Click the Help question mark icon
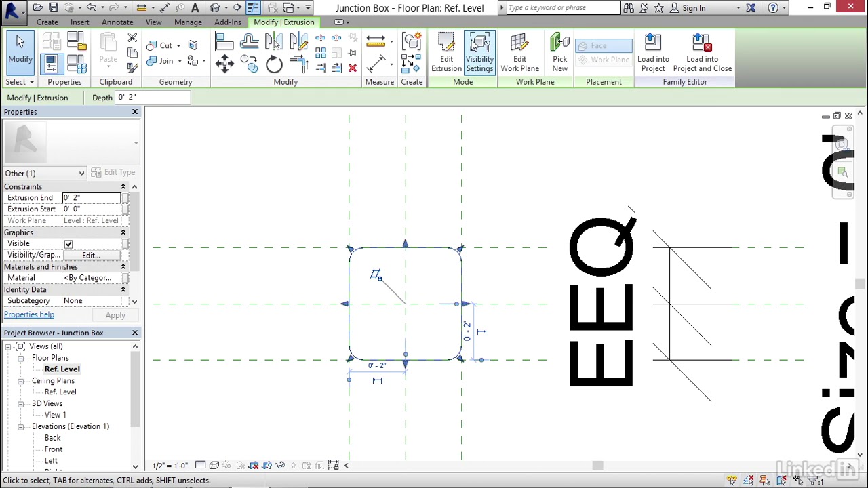Screen dimensions: 868x488 773,8
